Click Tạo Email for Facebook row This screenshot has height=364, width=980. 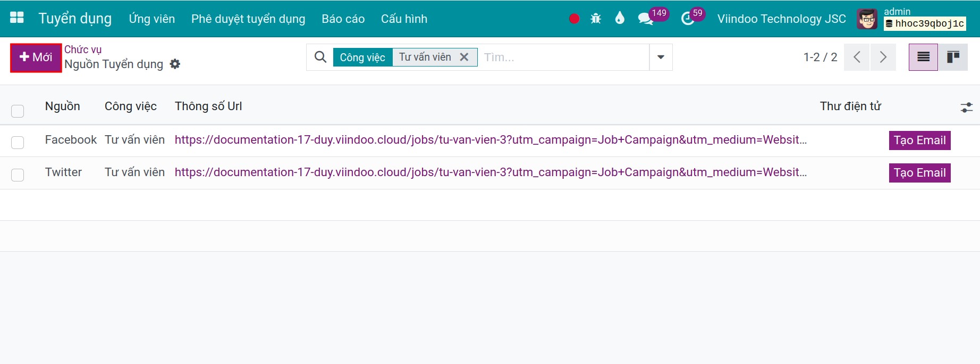919,140
